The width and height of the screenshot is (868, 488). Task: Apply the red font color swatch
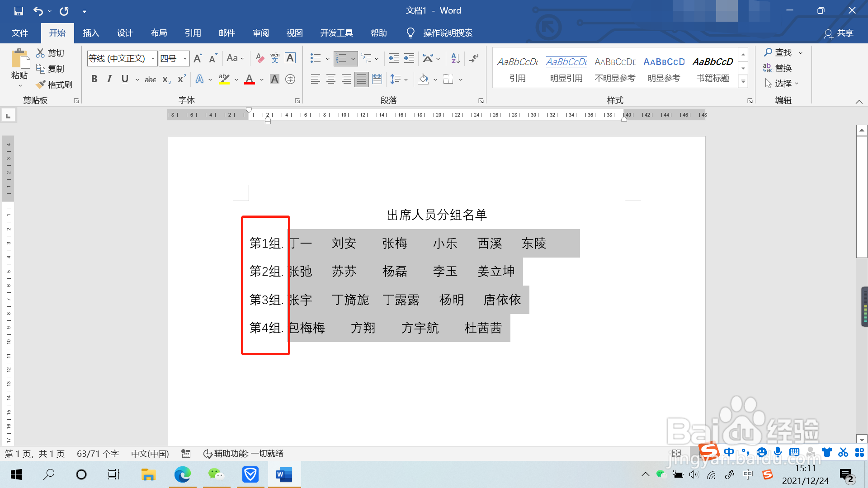point(250,80)
